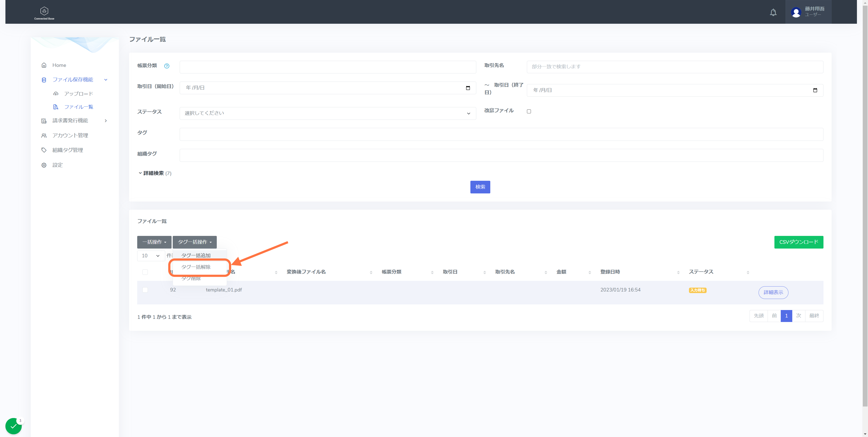The width and height of the screenshot is (868, 437).
Task: Click the 組織タグ input field
Action: (501, 155)
